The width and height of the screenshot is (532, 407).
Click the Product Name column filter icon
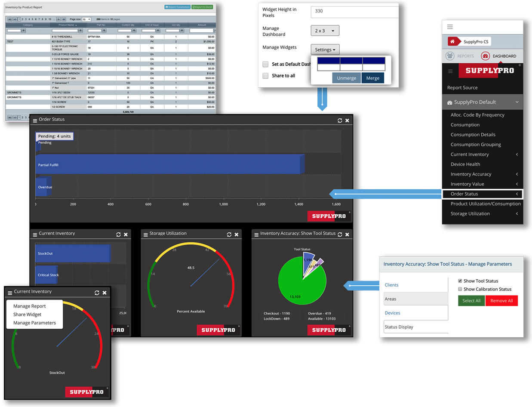80,31
